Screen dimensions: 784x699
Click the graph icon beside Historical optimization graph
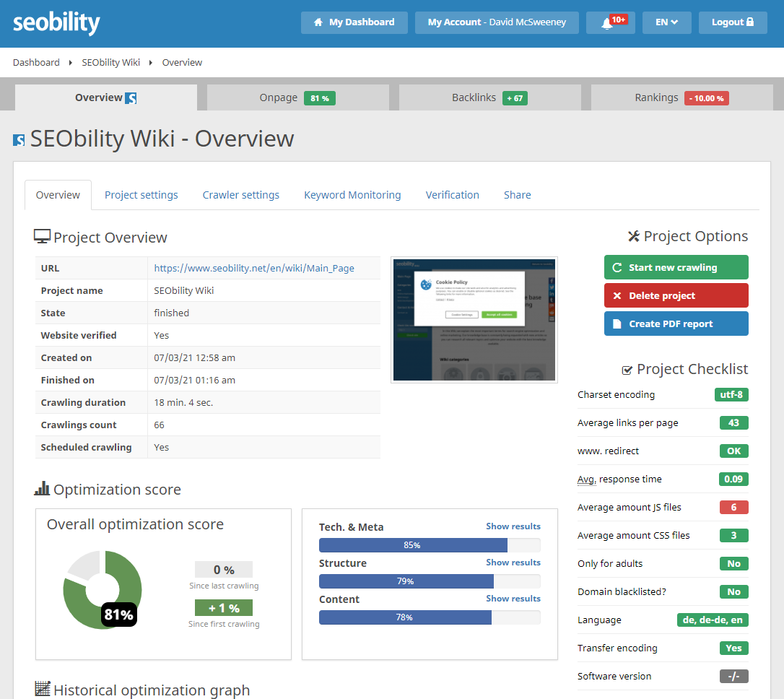coord(42,690)
